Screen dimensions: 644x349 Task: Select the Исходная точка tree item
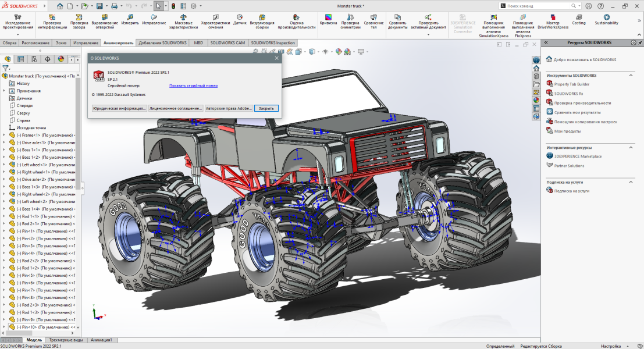click(31, 128)
